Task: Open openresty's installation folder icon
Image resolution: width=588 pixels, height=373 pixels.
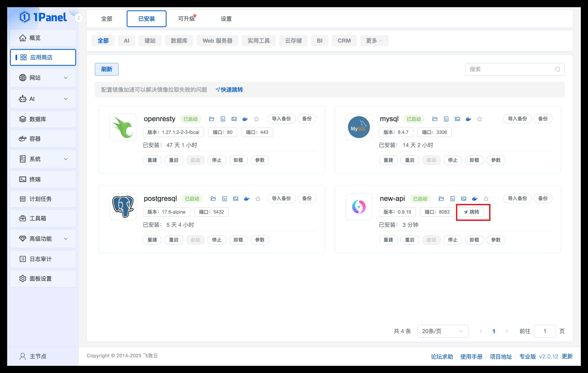Action: coord(212,119)
